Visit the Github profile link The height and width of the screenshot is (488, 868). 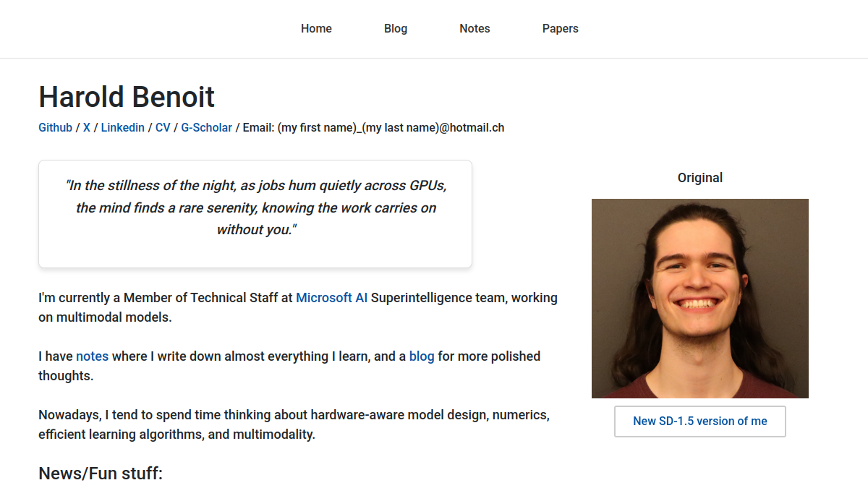tap(56, 127)
